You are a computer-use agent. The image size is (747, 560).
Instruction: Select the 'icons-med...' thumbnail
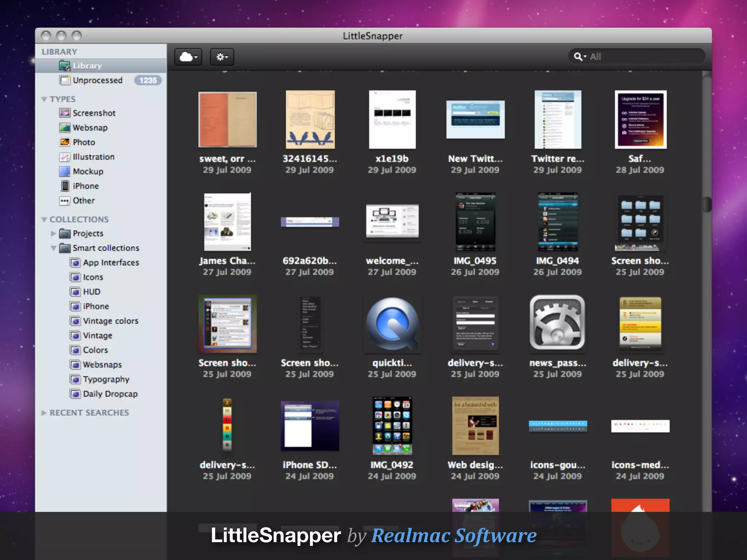click(x=640, y=426)
